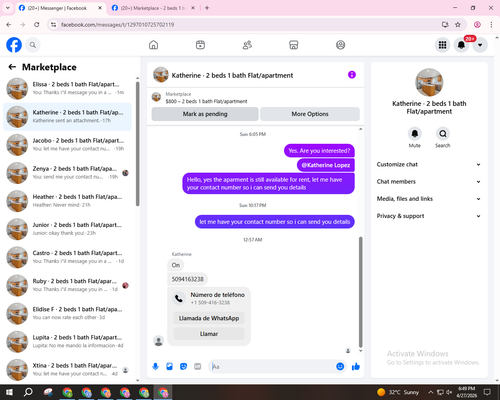Click the @Katherine Lopez mention
The width and height of the screenshot is (500, 400).
(326, 165)
